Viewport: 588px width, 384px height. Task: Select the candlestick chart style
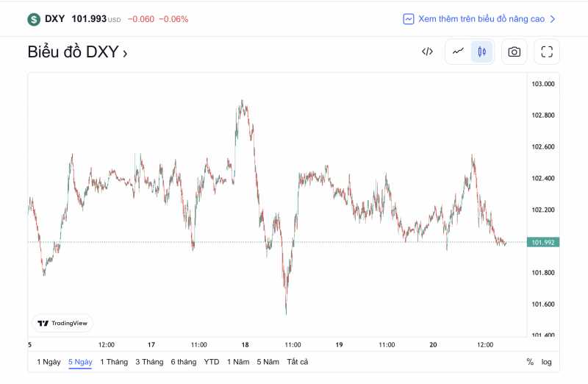pos(482,51)
